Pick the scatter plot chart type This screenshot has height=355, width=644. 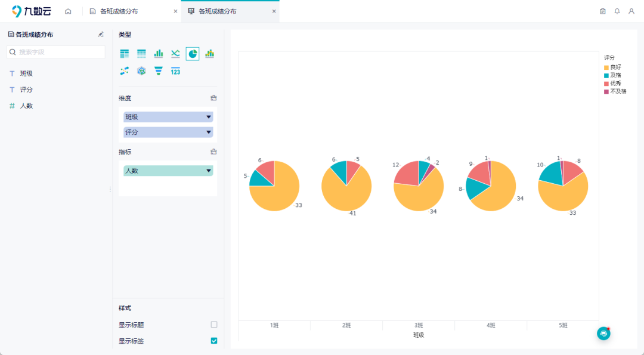pyautogui.click(x=124, y=71)
